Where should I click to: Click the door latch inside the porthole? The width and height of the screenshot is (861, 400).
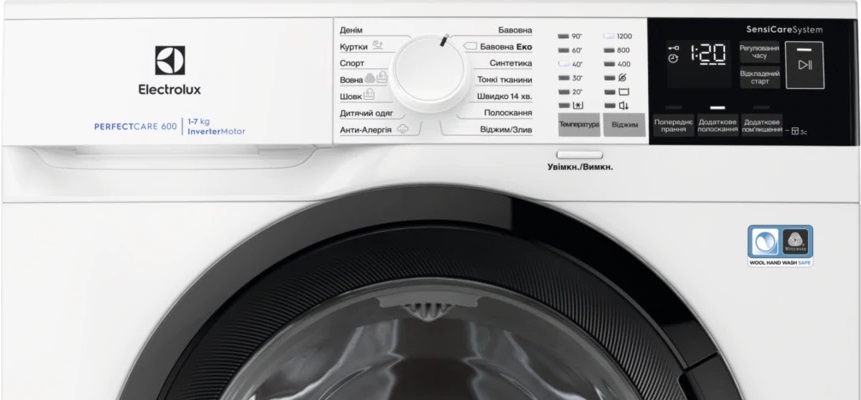428,306
